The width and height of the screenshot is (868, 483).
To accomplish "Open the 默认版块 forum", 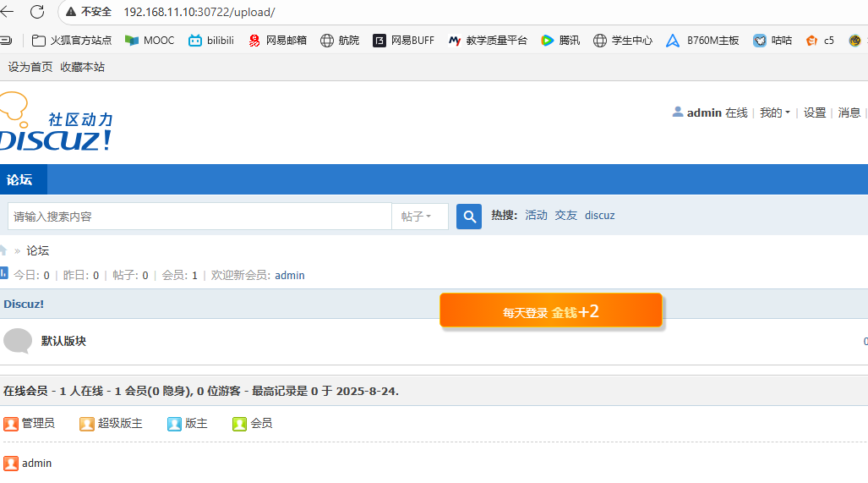I will point(63,341).
